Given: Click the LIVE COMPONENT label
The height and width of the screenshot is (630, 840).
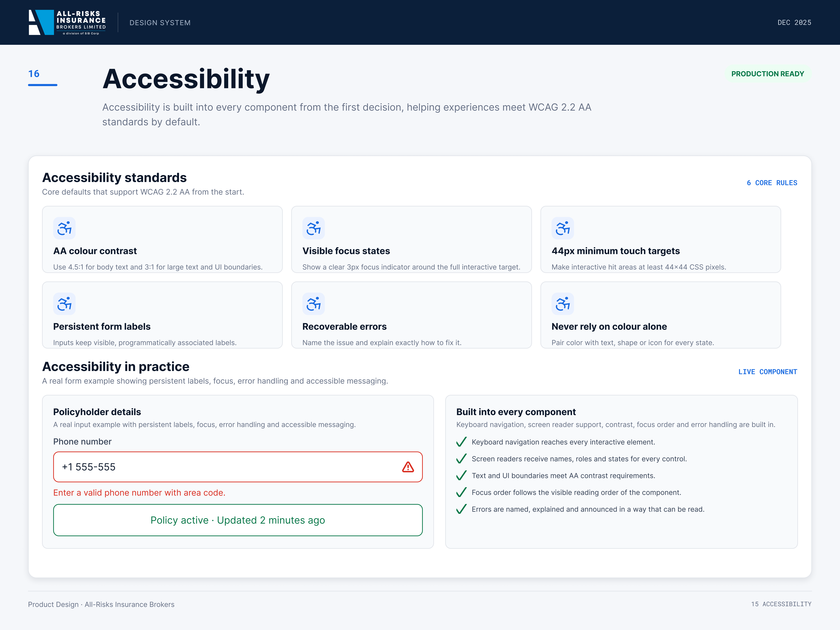Looking at the screenshot, I should tap(768, 372).
